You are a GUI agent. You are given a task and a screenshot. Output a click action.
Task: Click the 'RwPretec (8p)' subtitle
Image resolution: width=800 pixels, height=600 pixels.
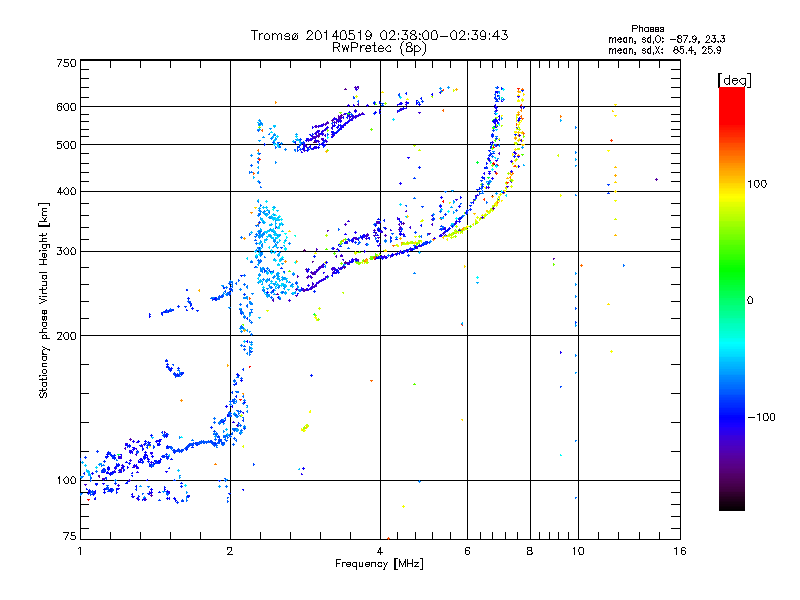[x=379, y=48]
